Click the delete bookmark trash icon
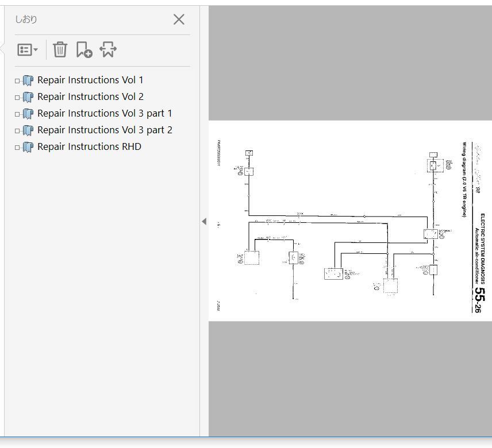The height and width of the screenshot is (448, 492). [x=60, y=50]
